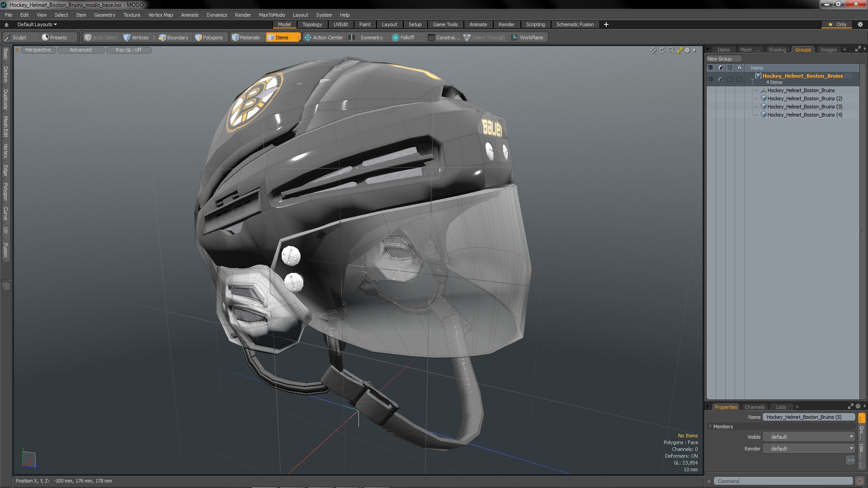This screenshot has width=868, height=488.
Task: Expand the Groups panel to full size
Action: pos(858,49)
